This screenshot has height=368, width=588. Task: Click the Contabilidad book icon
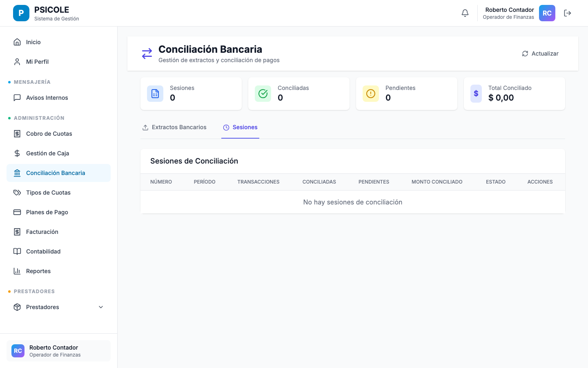coord(17,251)
